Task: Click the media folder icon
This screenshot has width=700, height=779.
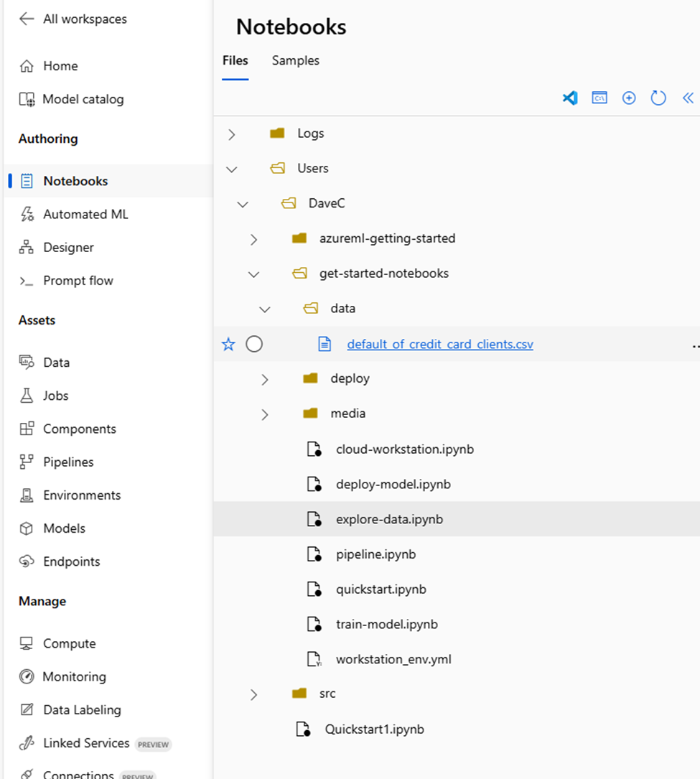Action: 310,413
